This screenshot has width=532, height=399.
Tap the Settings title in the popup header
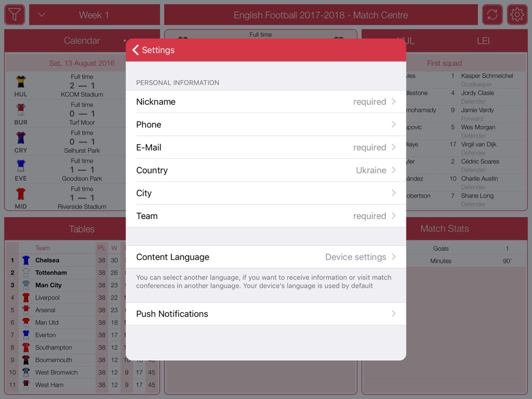coord(158,50)
